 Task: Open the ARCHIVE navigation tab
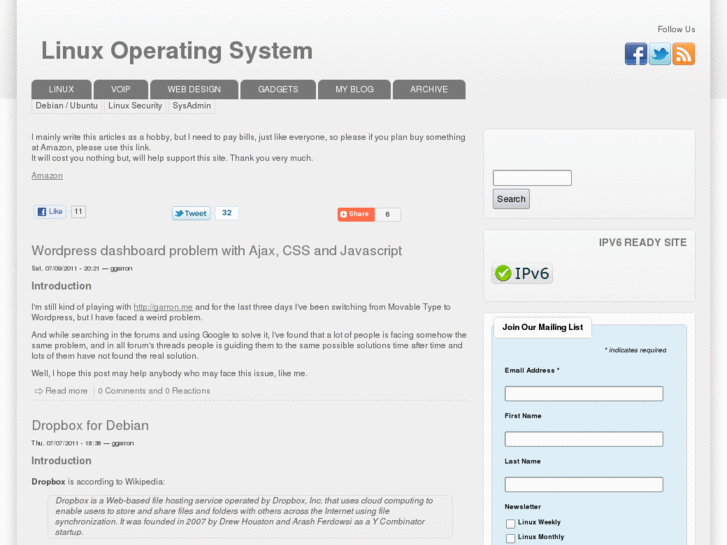click(x=429, y=90)
